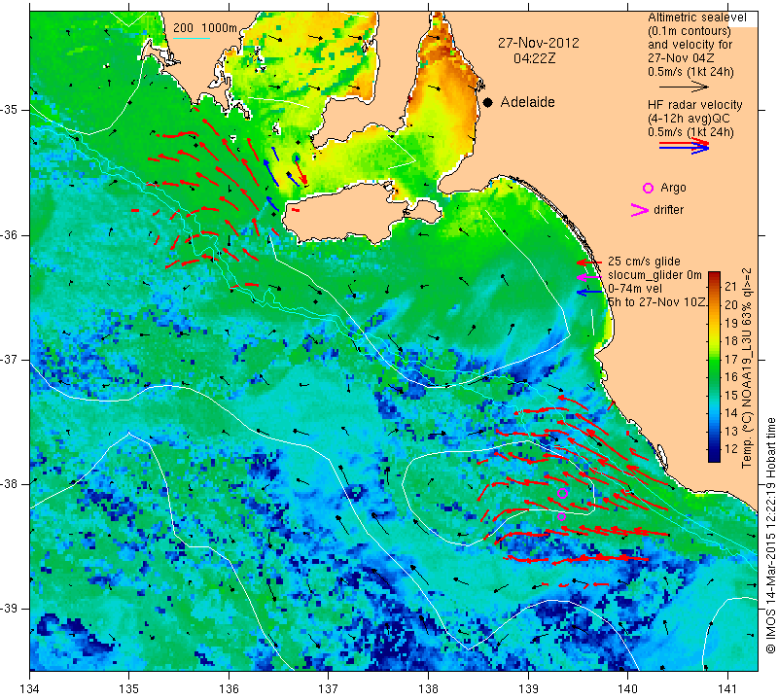Click the longitude 141 axis label

tap(727, 688)
